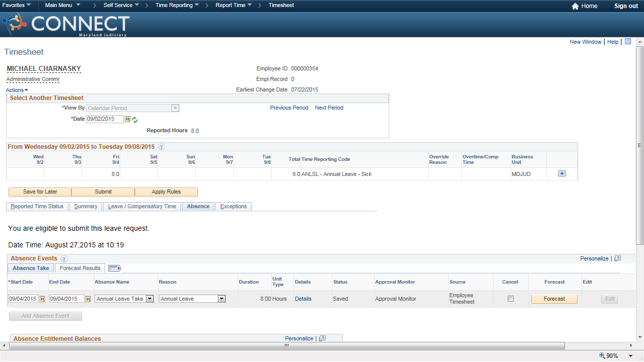This screenshot has height=362, width=644.
Task: Pop out Absence Events grid in new window
Action: 618,258
